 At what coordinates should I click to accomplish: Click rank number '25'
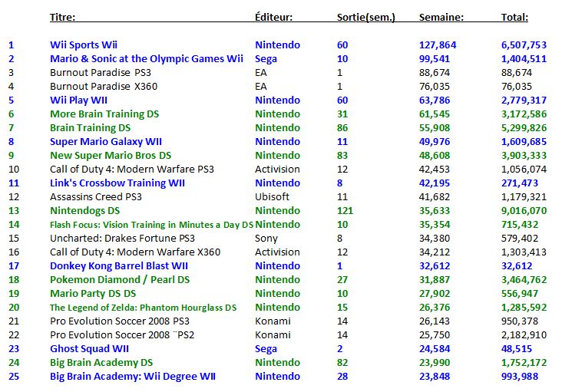pos(14,377)
